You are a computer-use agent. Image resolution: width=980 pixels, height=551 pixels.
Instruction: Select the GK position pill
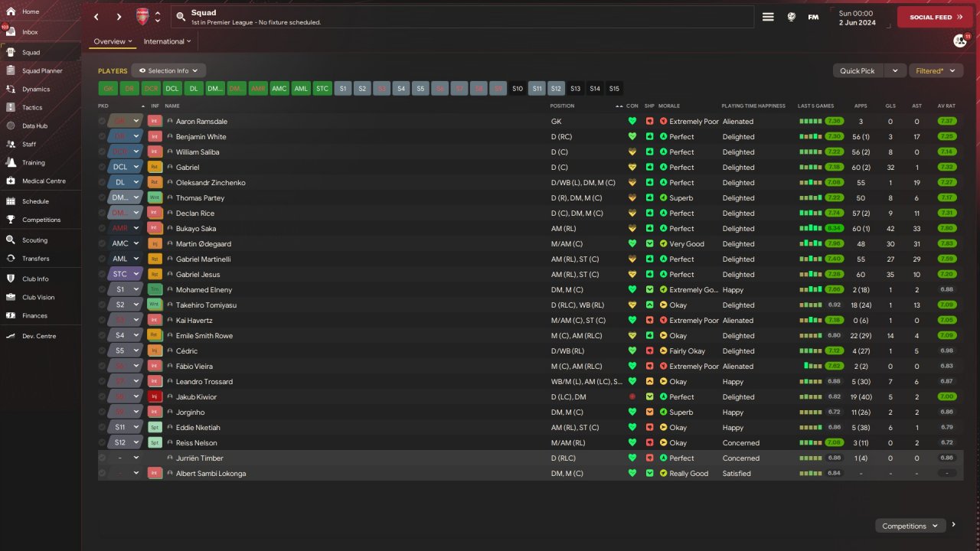point(108,89)
